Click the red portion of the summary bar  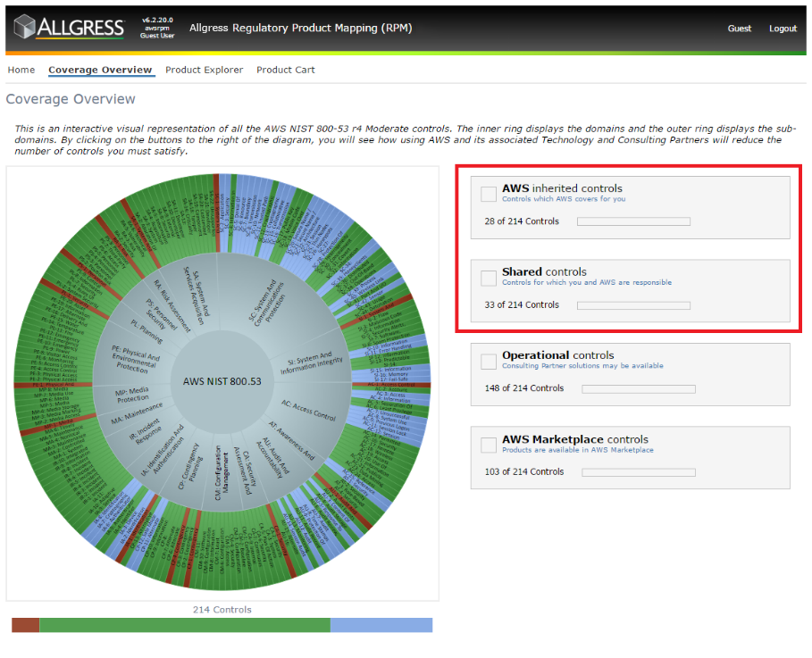tap(25, 625)
